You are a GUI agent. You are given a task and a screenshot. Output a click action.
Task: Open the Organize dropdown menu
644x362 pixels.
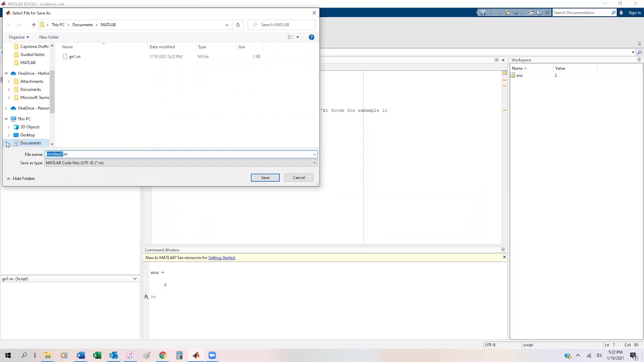point(19,37)
